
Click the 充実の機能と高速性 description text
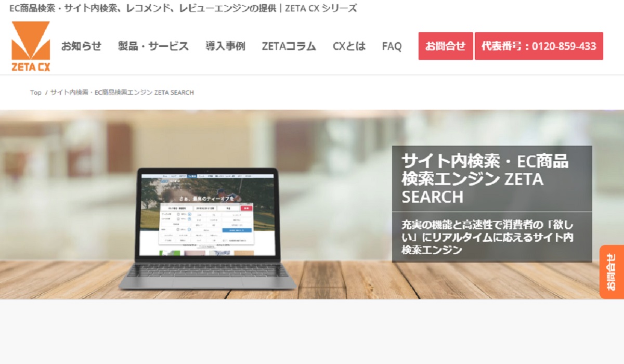click(x=487, y=237)
